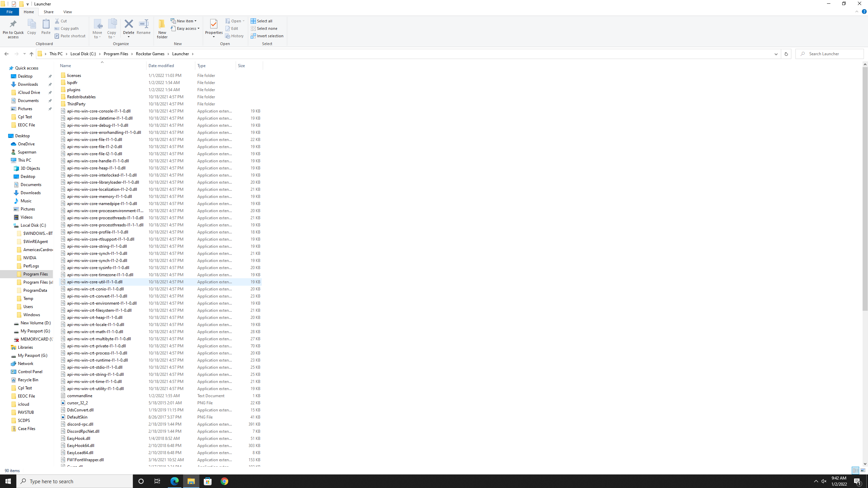Create a New folder from ribbon
This screenshot has height=488, width=868.
[x=162, y=28]
